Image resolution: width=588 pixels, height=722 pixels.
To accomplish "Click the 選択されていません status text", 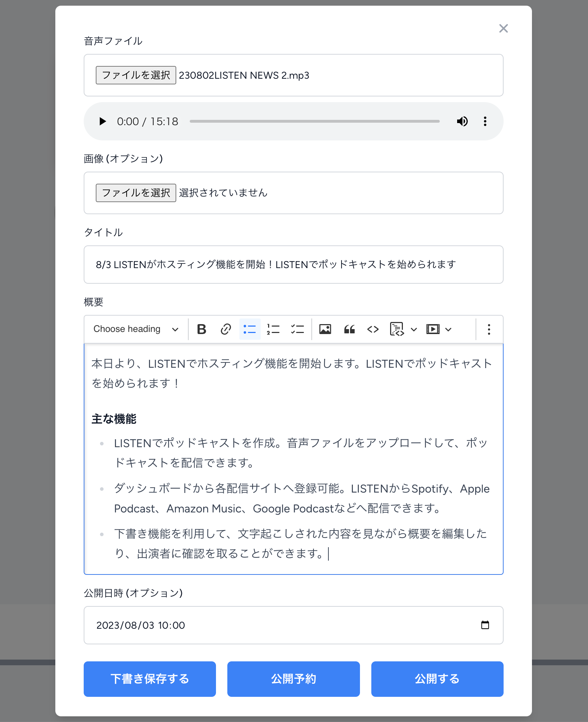I will tap(223, 193).
